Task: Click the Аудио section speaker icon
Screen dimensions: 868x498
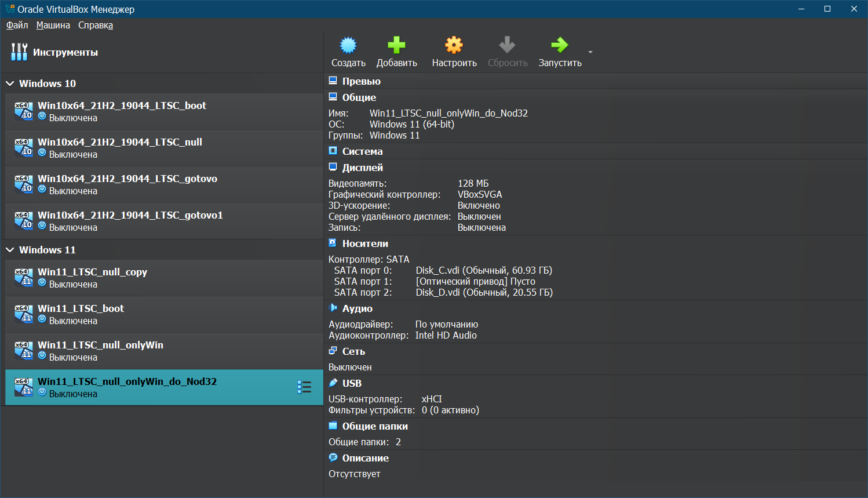Action: (x=333, y=308)
